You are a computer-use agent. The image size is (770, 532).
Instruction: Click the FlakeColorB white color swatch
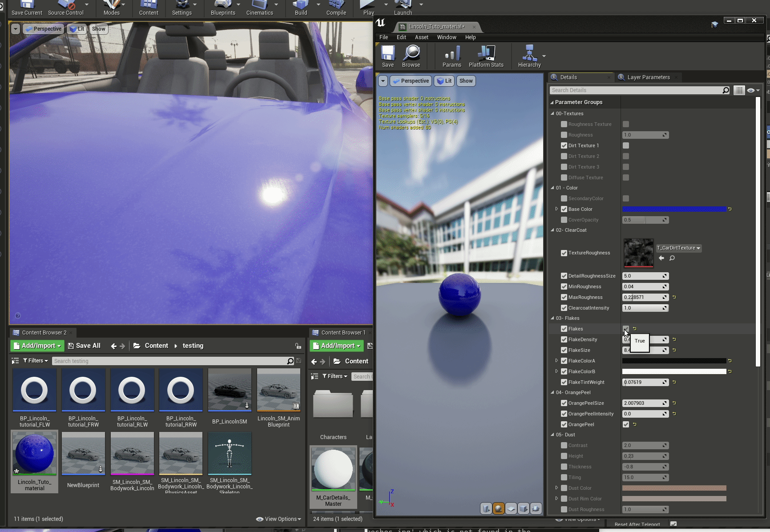pos(674,371)
